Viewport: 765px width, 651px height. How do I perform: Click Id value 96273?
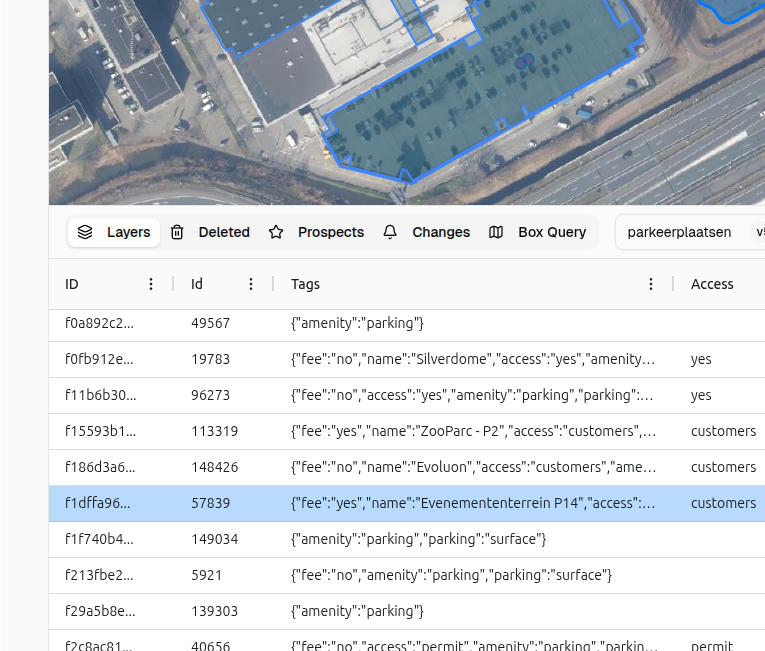point(210,395)
